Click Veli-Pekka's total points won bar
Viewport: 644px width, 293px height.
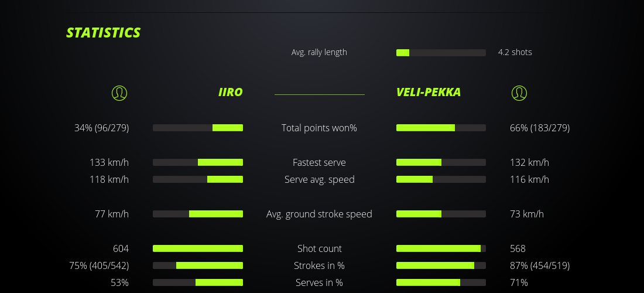click(441, 128)
